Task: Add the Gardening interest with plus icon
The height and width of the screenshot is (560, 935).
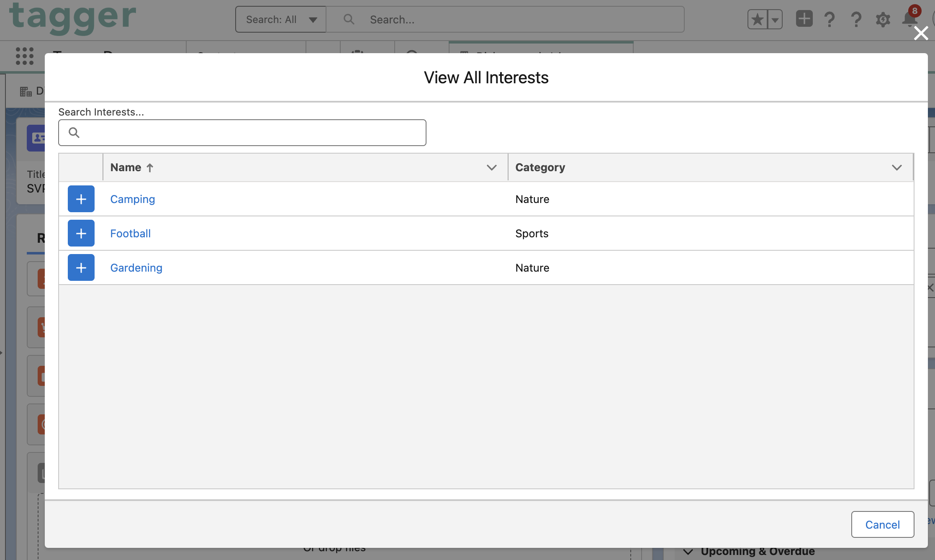Action: pyautogui.click(x=81, y=267)
